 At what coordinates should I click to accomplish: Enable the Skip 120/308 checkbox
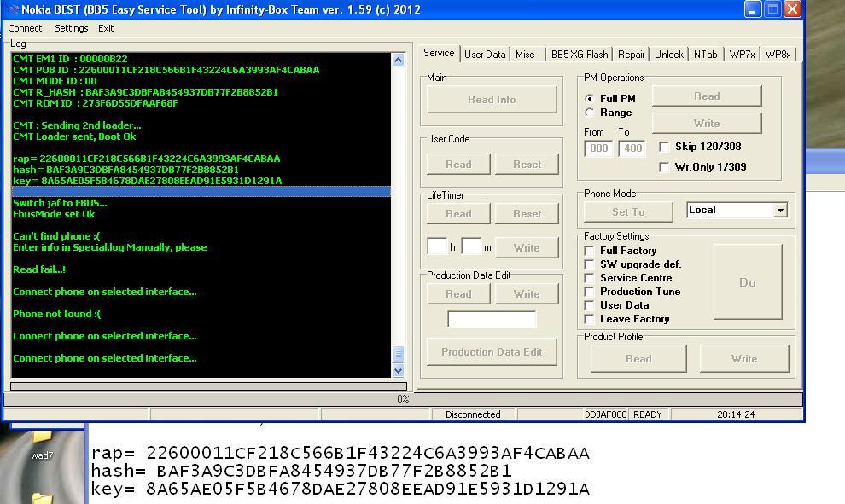pyautogui.click(x=664, y=147)
